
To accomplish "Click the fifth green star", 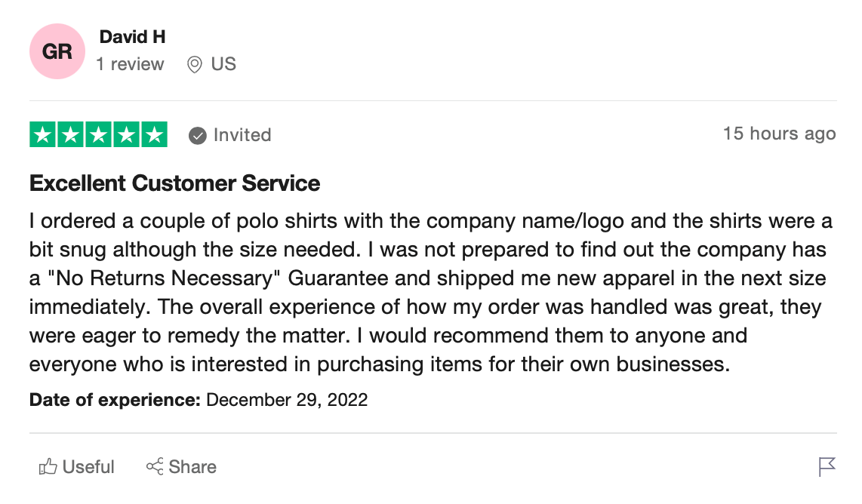I will (x=155, y=134).
